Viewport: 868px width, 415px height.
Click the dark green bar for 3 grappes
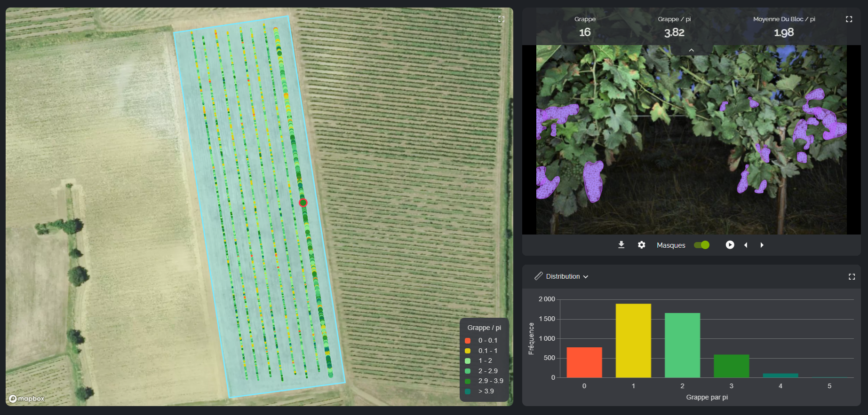coord(732,366)
